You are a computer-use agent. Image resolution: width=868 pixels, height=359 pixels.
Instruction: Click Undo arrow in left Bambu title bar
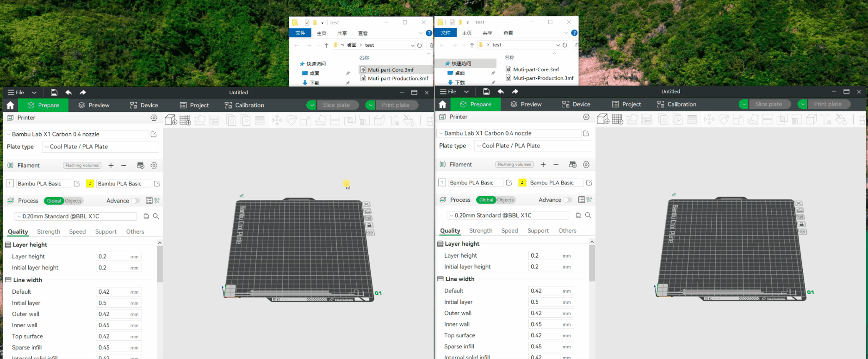tap(68, 93)
